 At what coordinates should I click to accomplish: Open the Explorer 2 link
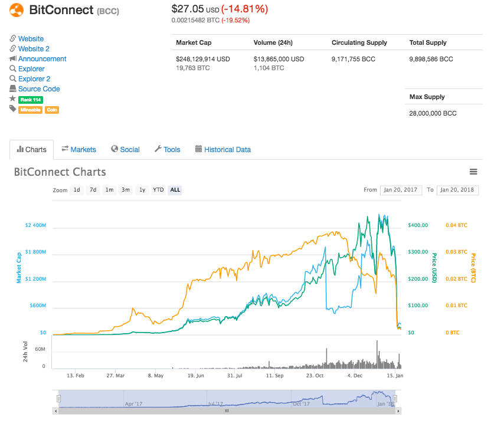(34, 78)
